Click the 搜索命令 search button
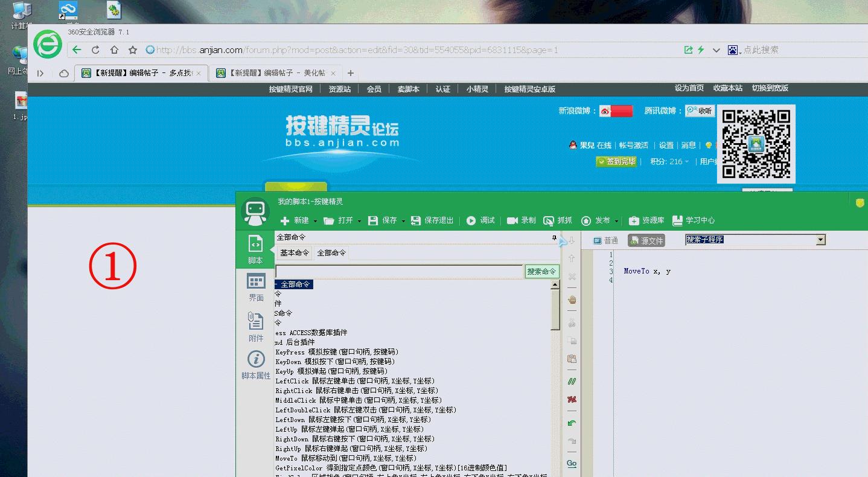The image size is (868, 477). [x=541, y=272]
